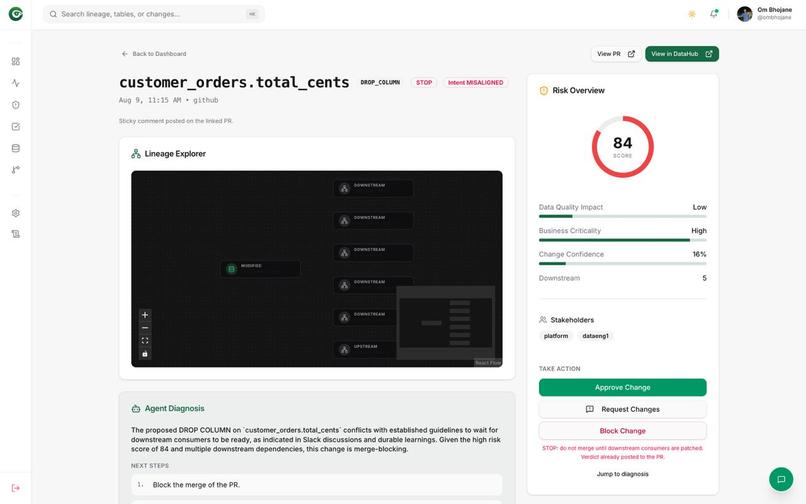Click the dataeng1 stakeholder chip

pyautogui.click(x=595, y=336)
